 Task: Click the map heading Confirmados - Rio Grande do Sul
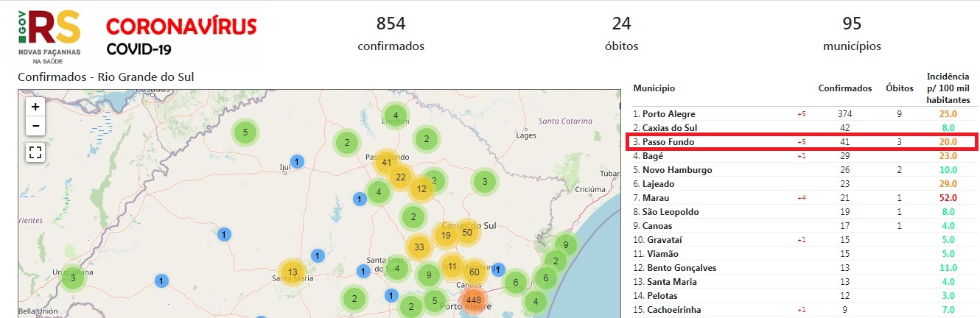point(105,77)
